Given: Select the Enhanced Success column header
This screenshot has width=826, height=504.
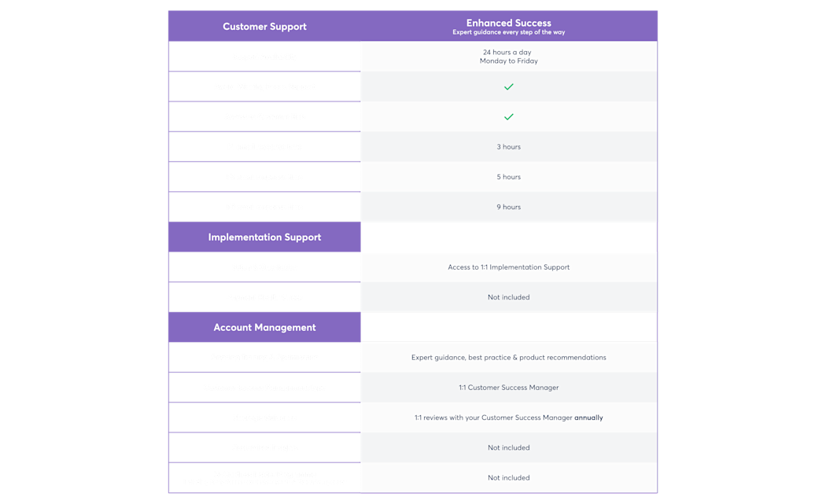Looking at the screenshot, I should [x=508, y=23].
